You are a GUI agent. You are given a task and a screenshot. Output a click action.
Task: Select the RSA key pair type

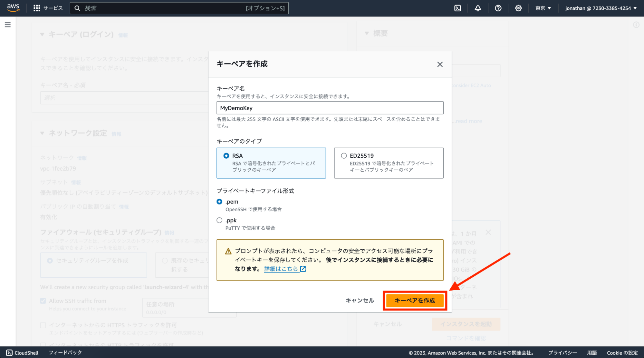pos(226,156)
